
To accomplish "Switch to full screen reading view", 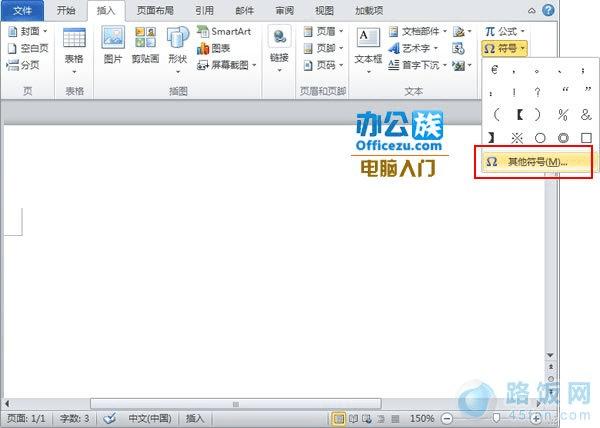I will (354, 418).
